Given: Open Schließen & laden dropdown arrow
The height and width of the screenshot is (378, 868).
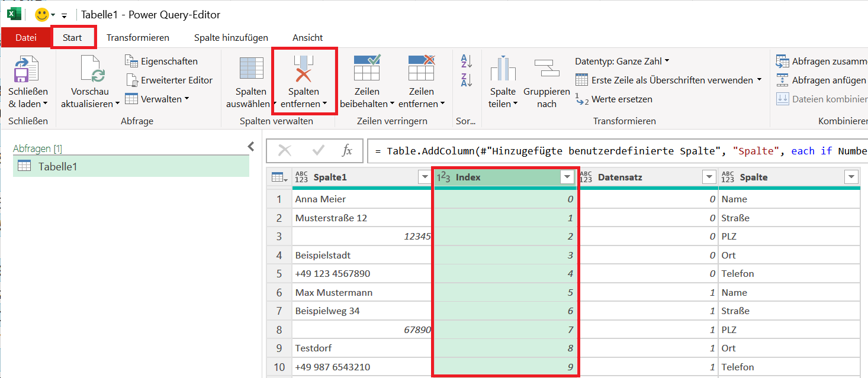Looking at the screenshot, I should click(x=45, y=104).
